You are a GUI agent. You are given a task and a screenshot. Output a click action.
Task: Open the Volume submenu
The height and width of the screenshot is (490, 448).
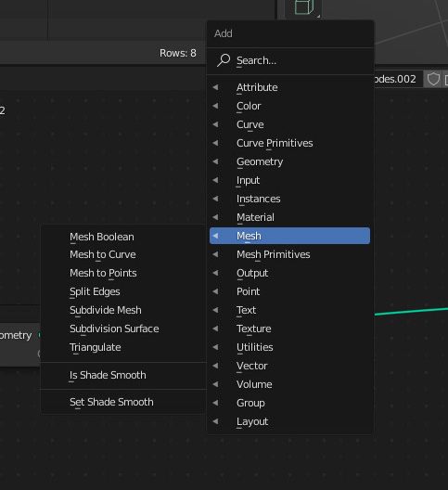point(290,384)
